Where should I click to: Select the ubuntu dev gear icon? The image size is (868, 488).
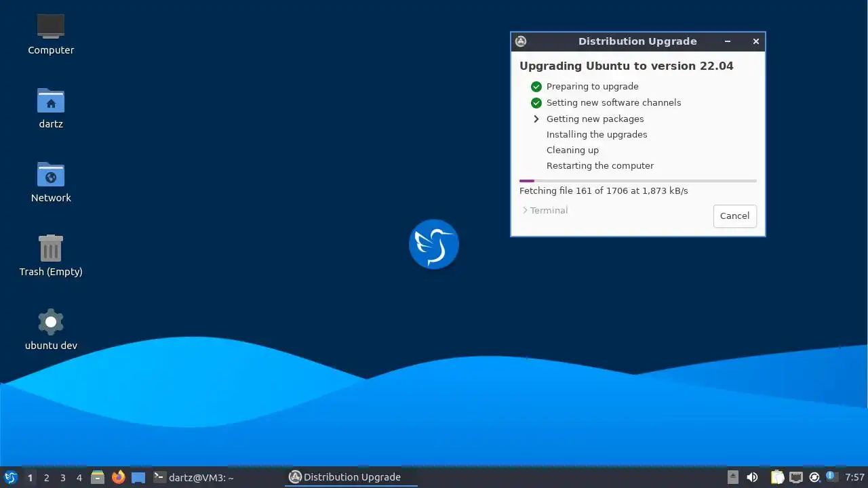[51, 322]
